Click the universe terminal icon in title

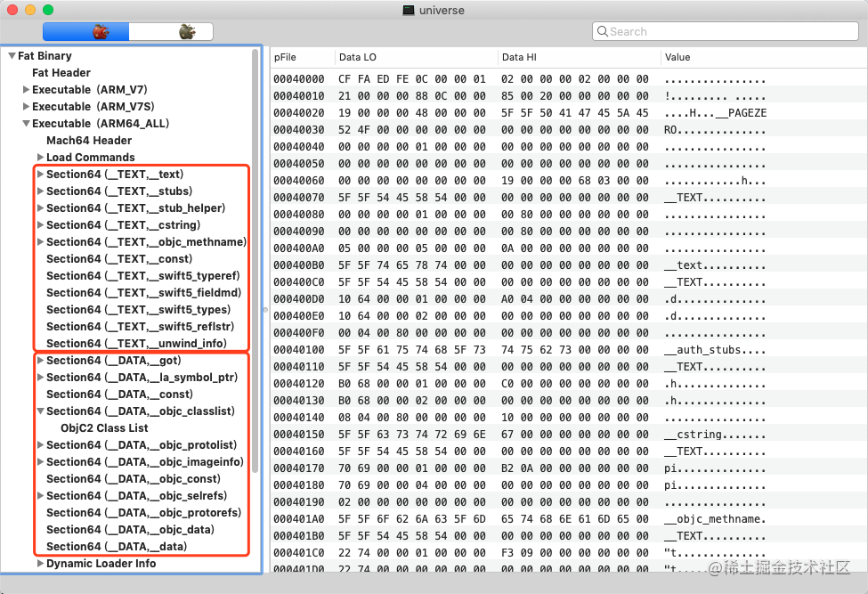tap(409, 10)
